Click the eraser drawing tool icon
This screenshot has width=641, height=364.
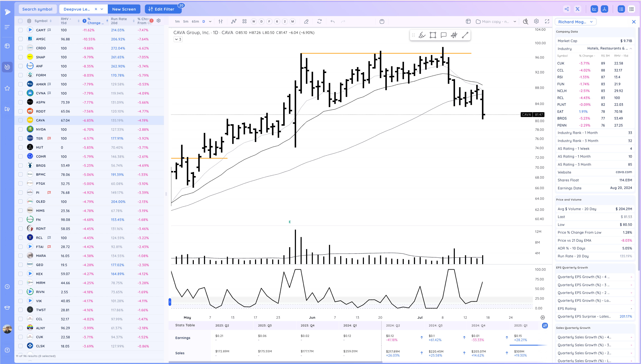[x=306, y=21]
